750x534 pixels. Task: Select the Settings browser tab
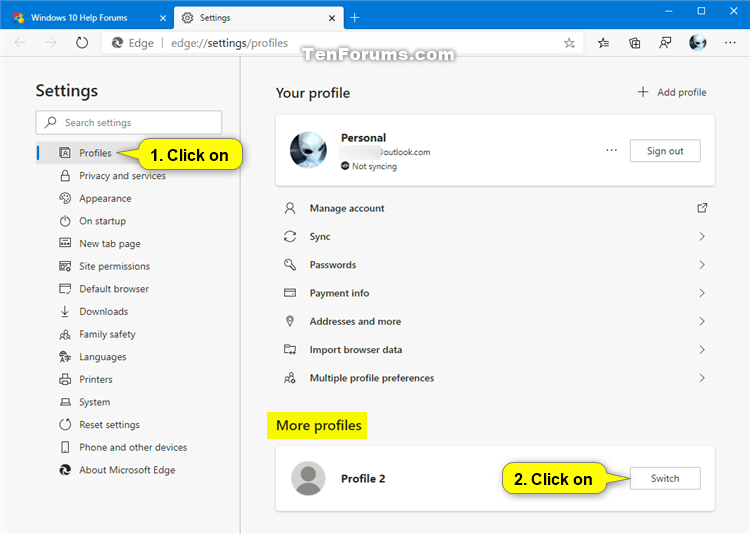coord(258,18)
